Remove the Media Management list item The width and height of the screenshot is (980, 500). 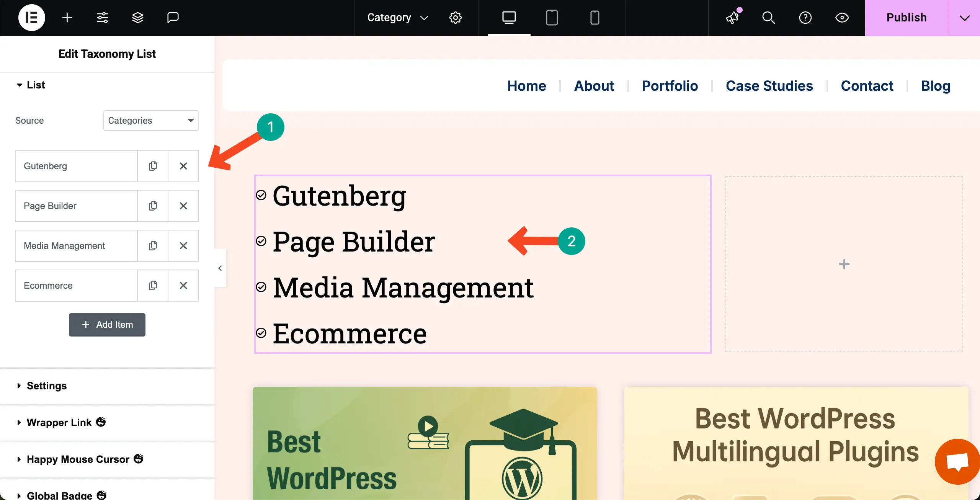(x=183, y=246)
